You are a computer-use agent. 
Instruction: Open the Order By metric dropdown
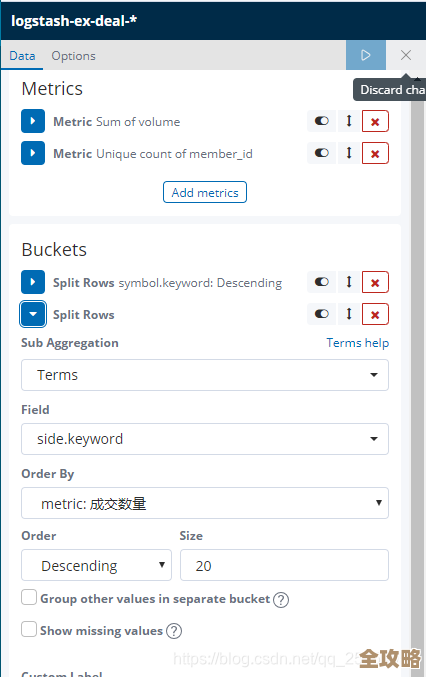click(205, 503)
